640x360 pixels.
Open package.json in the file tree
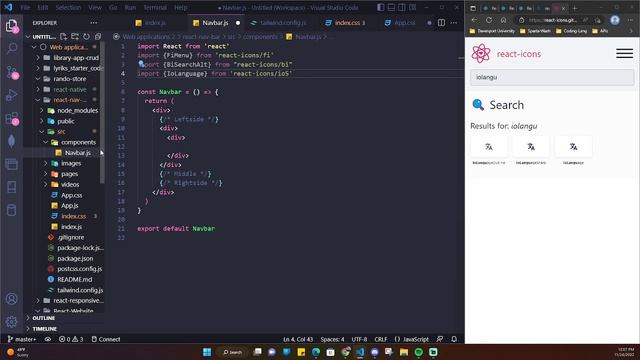pyautogui.click(x=75, y=258)
